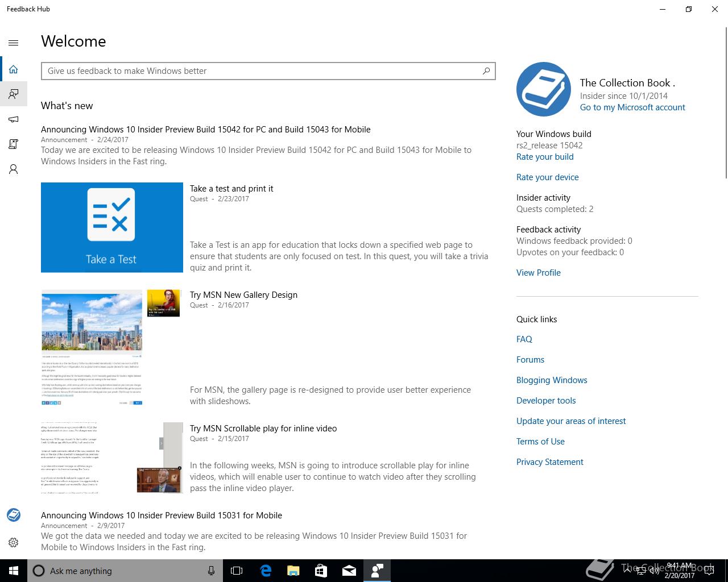Click the Feedback Hub account badge icon in sidebar

(14, 515)
